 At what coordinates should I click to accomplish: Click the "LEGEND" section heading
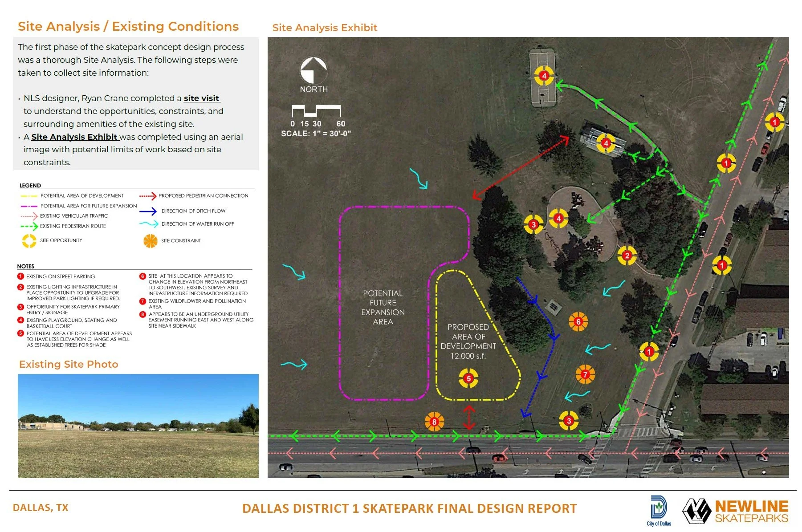[30, 186]
